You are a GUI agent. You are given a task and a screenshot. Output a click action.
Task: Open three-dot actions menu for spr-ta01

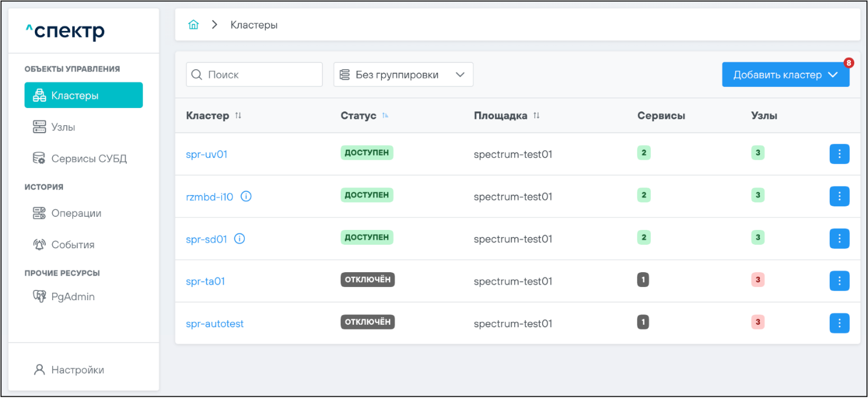click(839, 281)
